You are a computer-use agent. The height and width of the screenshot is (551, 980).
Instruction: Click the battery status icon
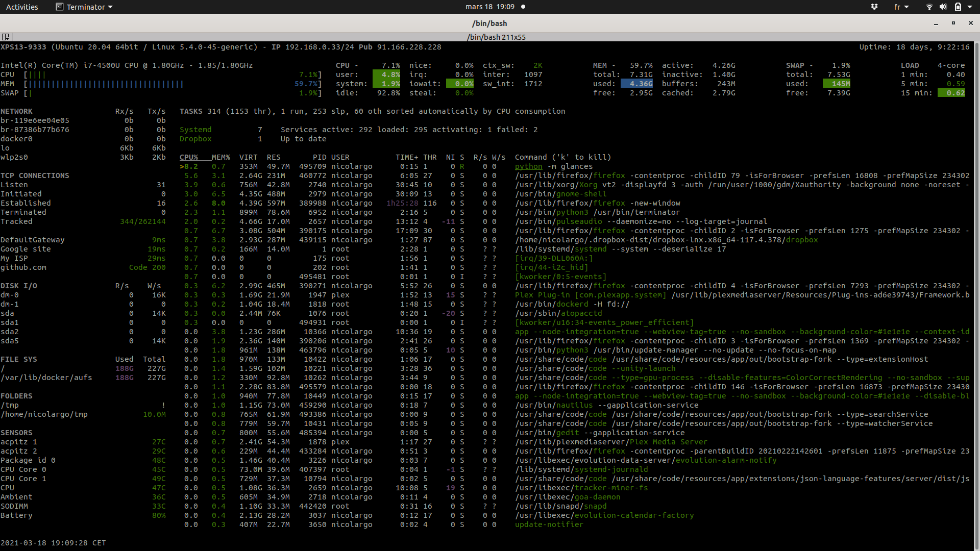pyautogui.click(x=959, y=7)
